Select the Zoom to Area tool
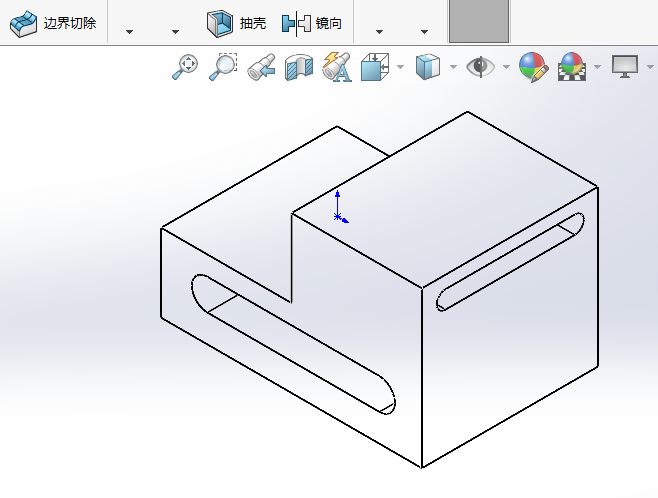The image size is (658, 498). point(222,67)
